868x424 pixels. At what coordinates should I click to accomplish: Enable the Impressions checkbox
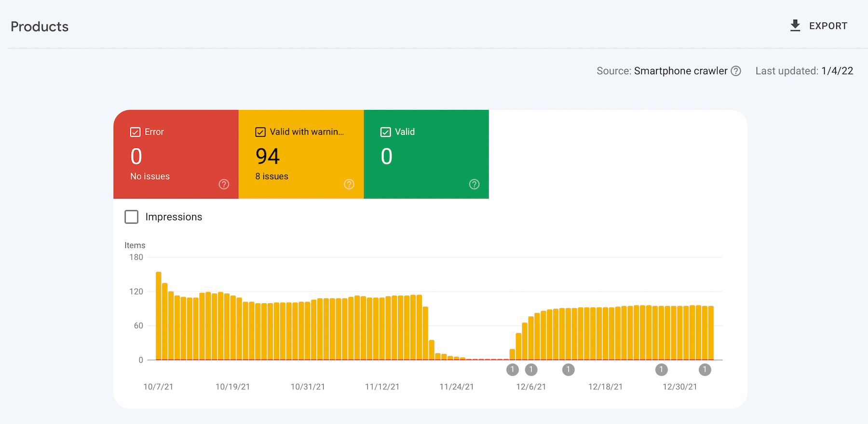(x=132, y=217)
